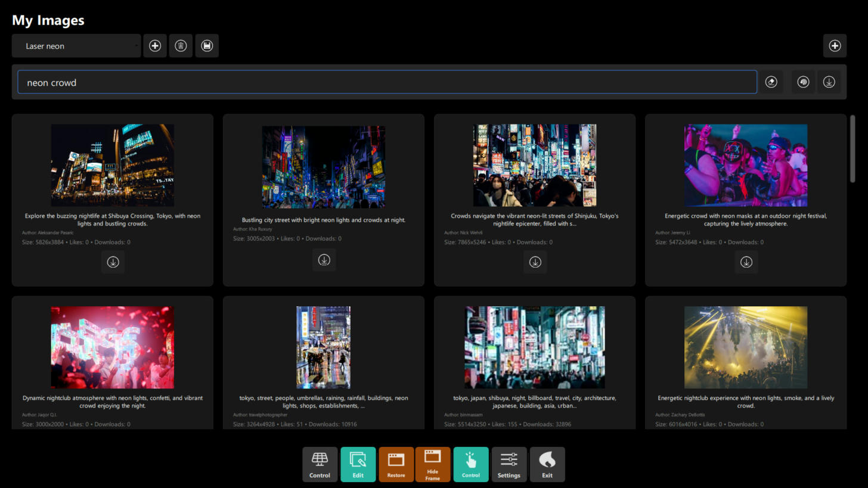Click the search field containing 'neon crowd'
868x488 pixels.
pyautogui.click(x=387, y=82)
